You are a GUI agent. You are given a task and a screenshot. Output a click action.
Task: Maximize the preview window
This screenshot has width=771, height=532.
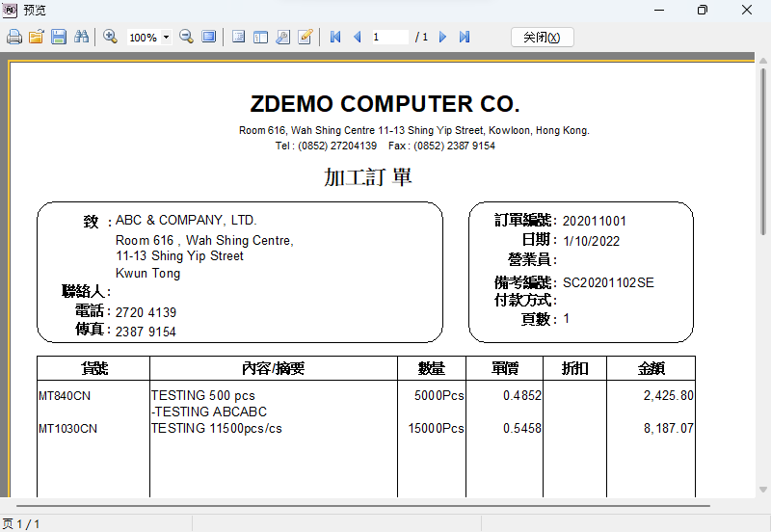pos(703,10)
